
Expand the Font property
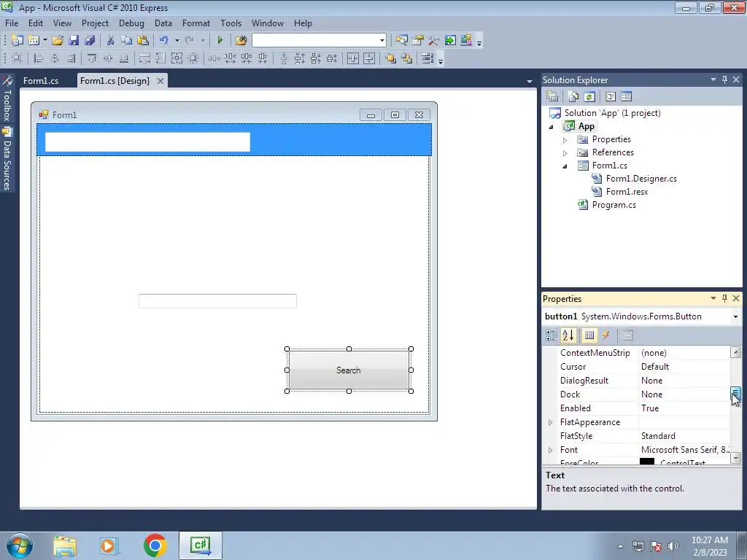pos(550,450)
